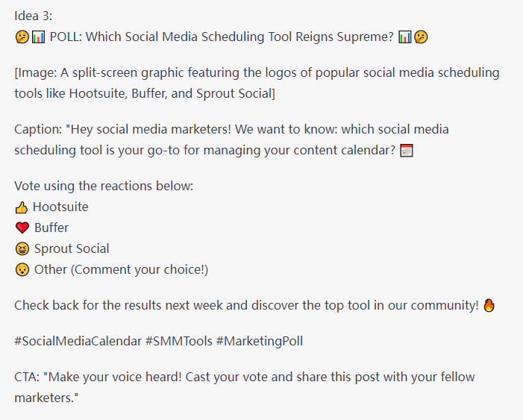This screenshot has height=420, width=523.
Task: Click the thinking face emoji before POLL
Action: pos(22,37)
